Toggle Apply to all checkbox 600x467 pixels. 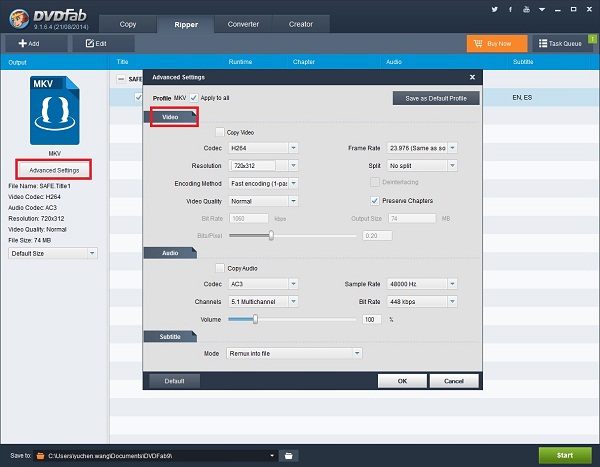[x=194, y=98]
